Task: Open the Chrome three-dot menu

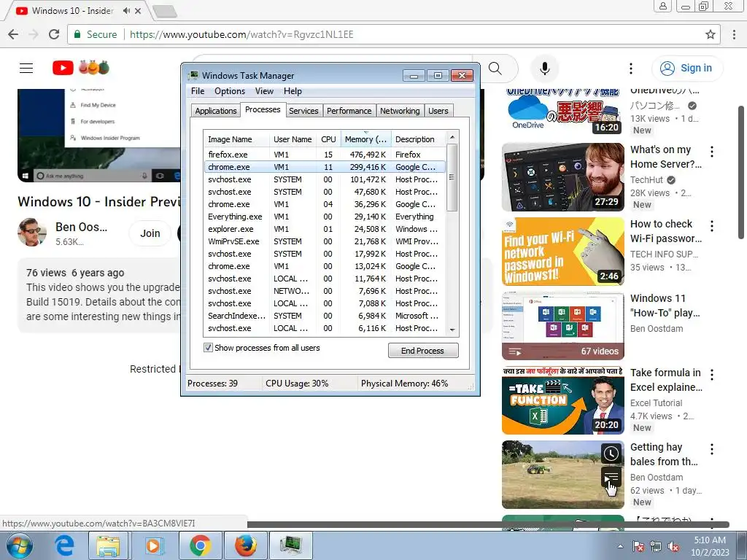Action: pos(734,34)
